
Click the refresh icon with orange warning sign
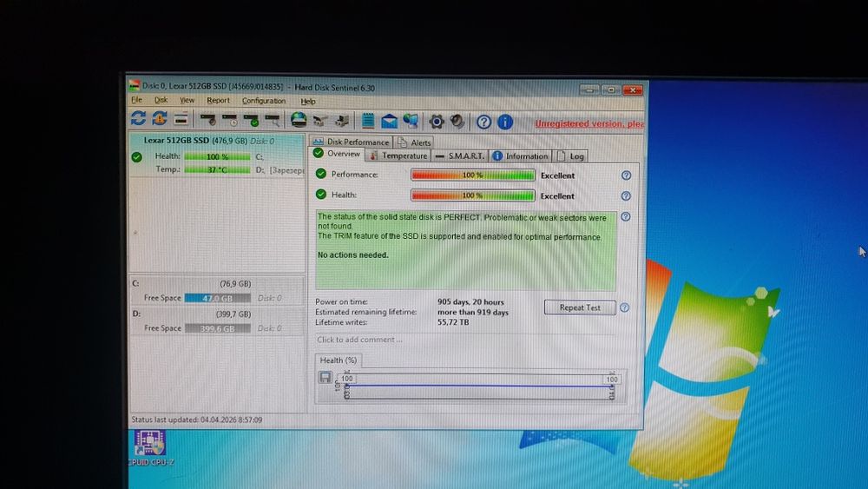click(x=160, y=118)
